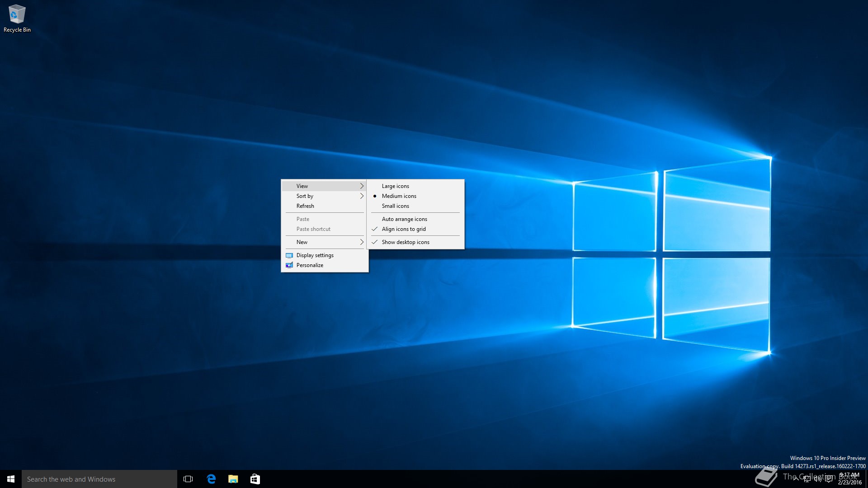Open the Windows Store taskbar icon
868x488 pixels.
tap(255, 479)
